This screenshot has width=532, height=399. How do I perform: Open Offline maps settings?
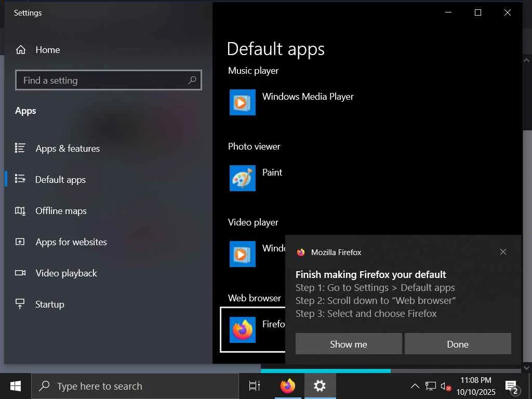click(61, 211)
